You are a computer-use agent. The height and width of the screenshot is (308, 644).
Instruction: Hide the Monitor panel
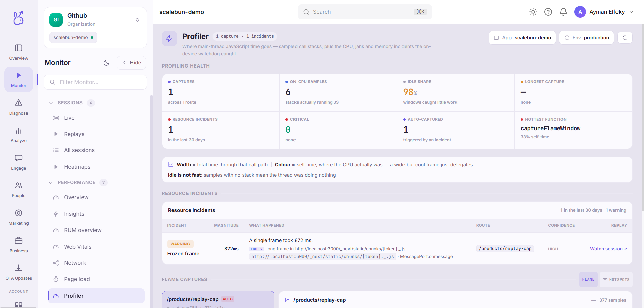[131, 63]
